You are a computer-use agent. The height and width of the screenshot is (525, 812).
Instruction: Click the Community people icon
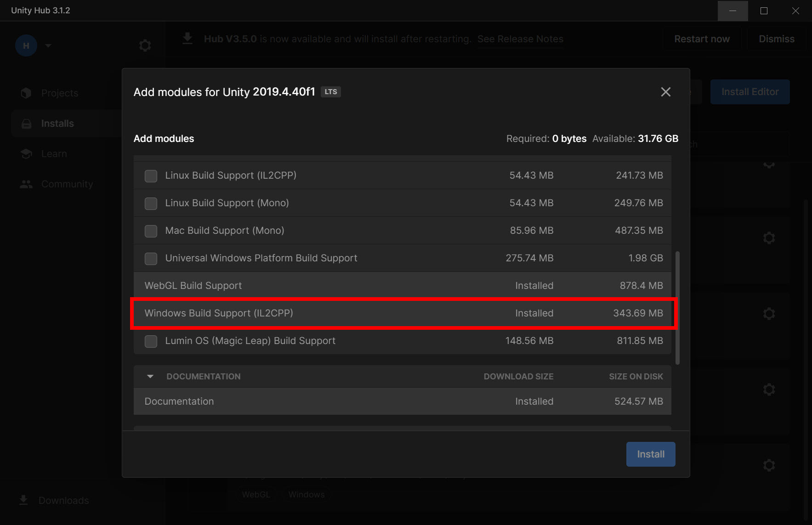[x=26, y=184]
